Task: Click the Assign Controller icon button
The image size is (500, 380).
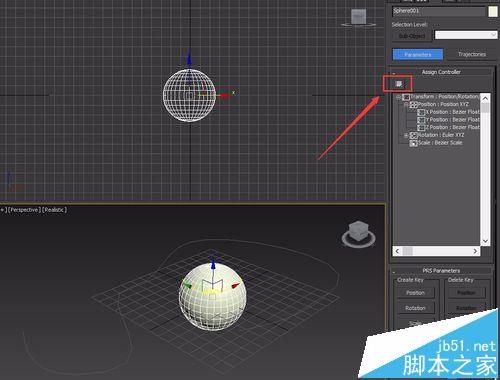Action: [399, 84]
